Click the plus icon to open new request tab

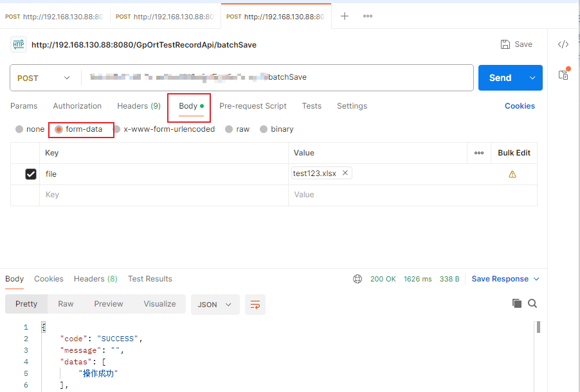coord(344,15)
